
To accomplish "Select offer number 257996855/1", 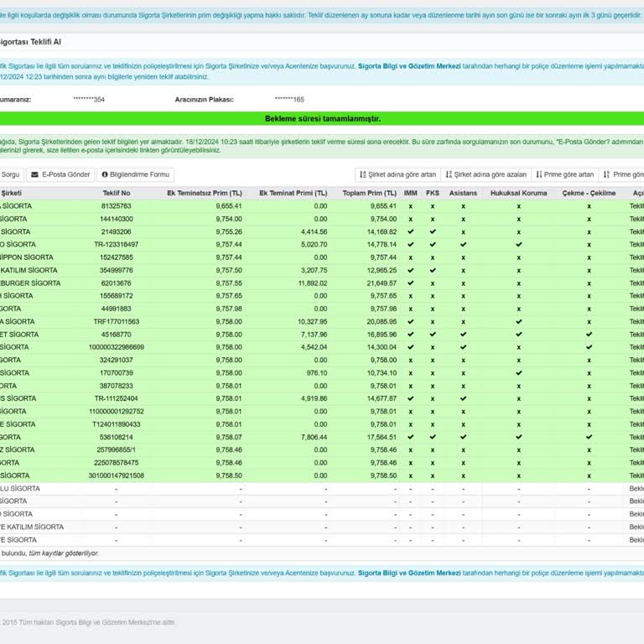I will click(x=117, y=449).
